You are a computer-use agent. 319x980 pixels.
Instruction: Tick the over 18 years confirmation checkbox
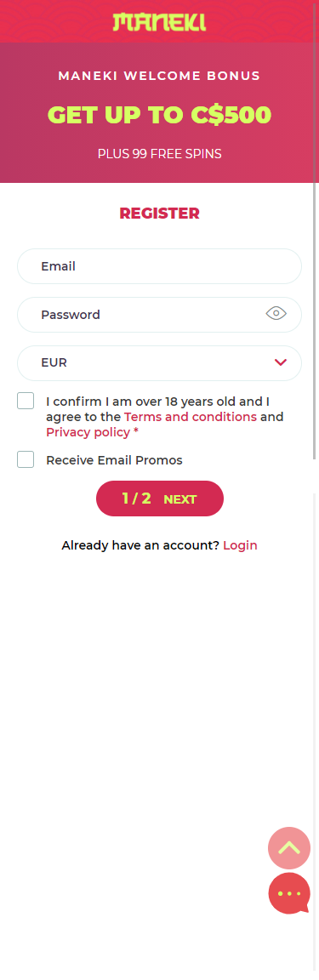point(26,402)
